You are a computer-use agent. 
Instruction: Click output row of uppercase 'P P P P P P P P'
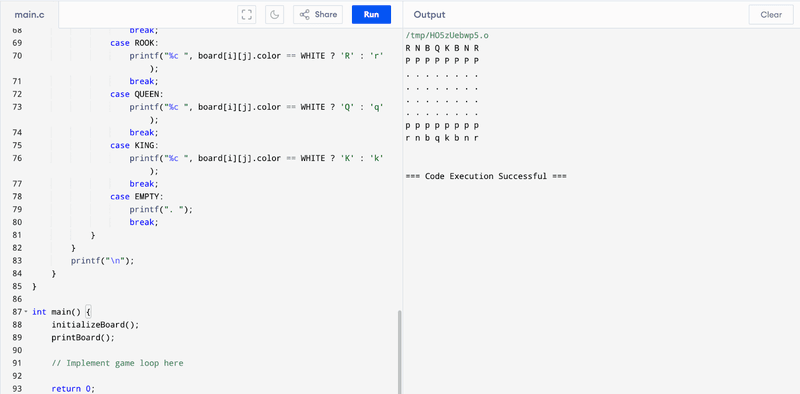tap(442, 61)
